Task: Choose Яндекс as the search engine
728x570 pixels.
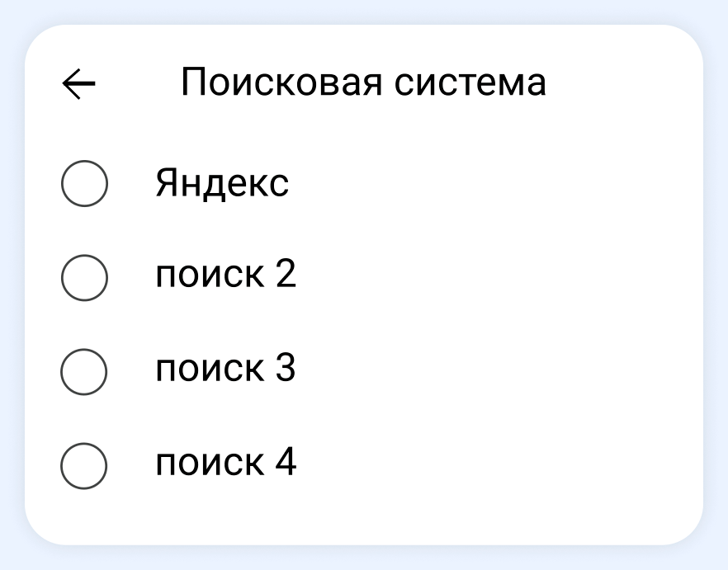Action: 84,184
